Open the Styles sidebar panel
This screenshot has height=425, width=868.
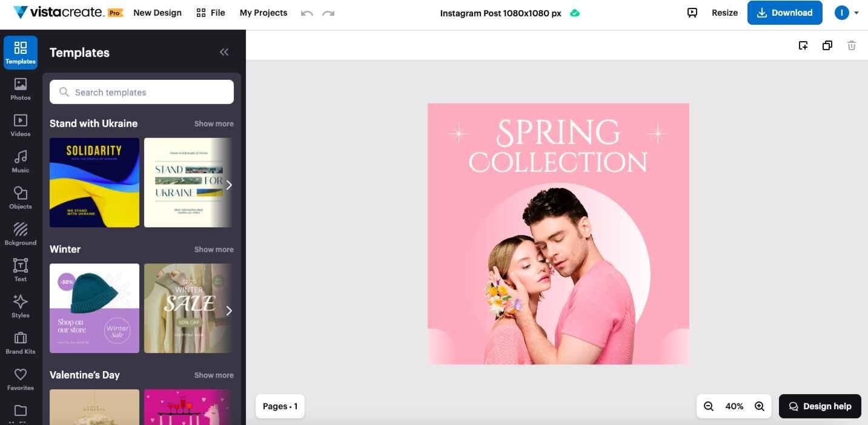(x=21, y=307)
